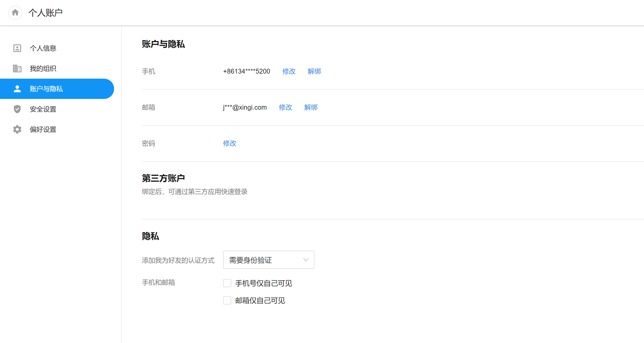
Task: Enable 邮箱仅自己可见 checkbox
Action: (227, 300)
